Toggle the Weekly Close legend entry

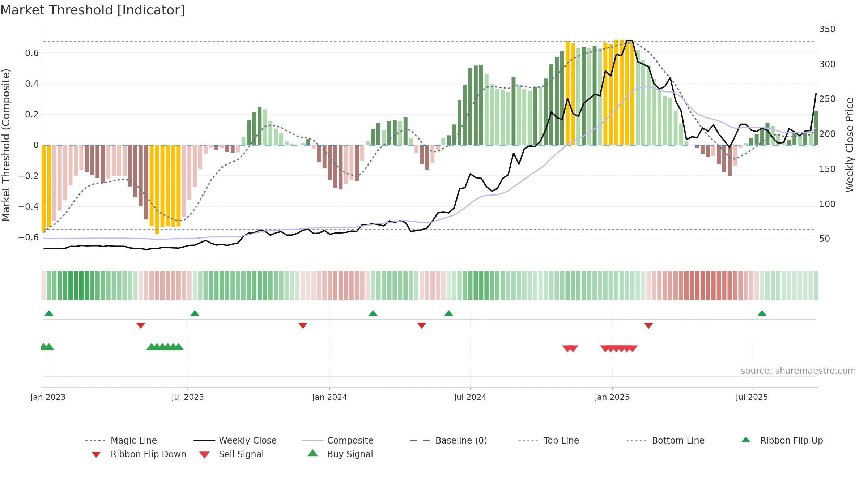235,440
